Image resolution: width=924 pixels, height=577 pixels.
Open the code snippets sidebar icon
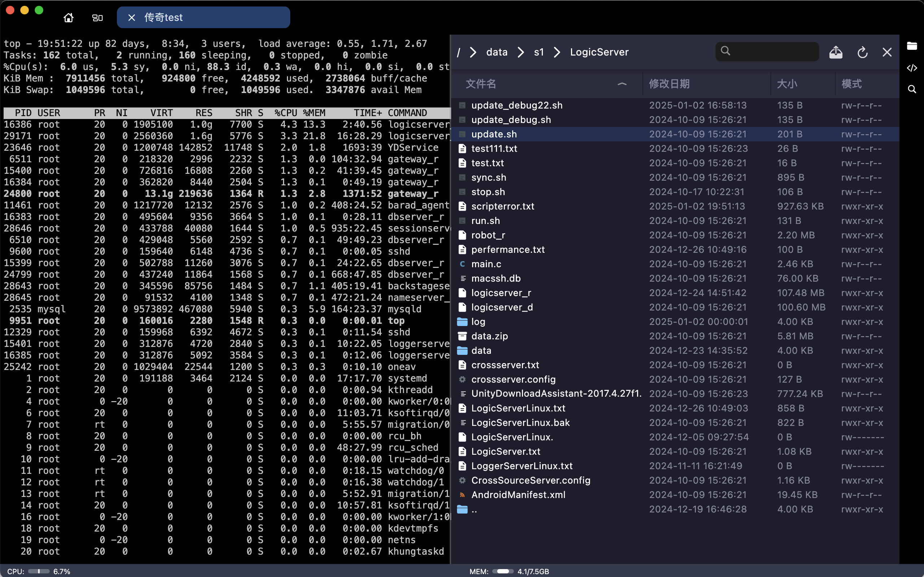[912, 68]
